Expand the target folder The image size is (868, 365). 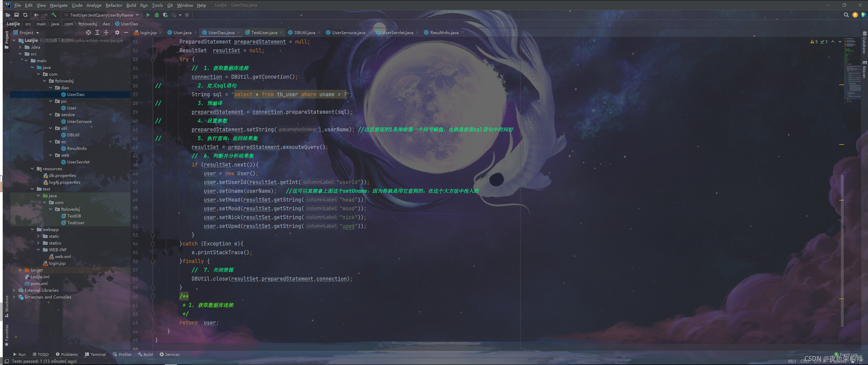click(20, 270)
